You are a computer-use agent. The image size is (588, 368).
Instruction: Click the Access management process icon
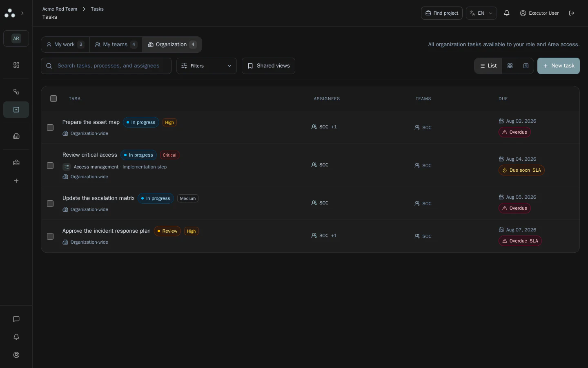pyautogui.click(x=67, y=167)
